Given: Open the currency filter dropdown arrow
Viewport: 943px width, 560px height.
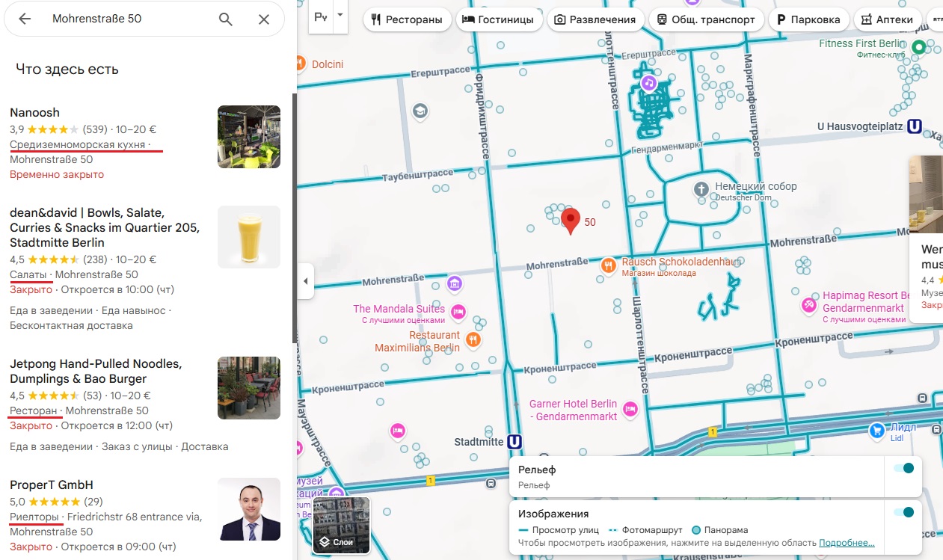Looking at the screenshot, I should coord(340,15).
